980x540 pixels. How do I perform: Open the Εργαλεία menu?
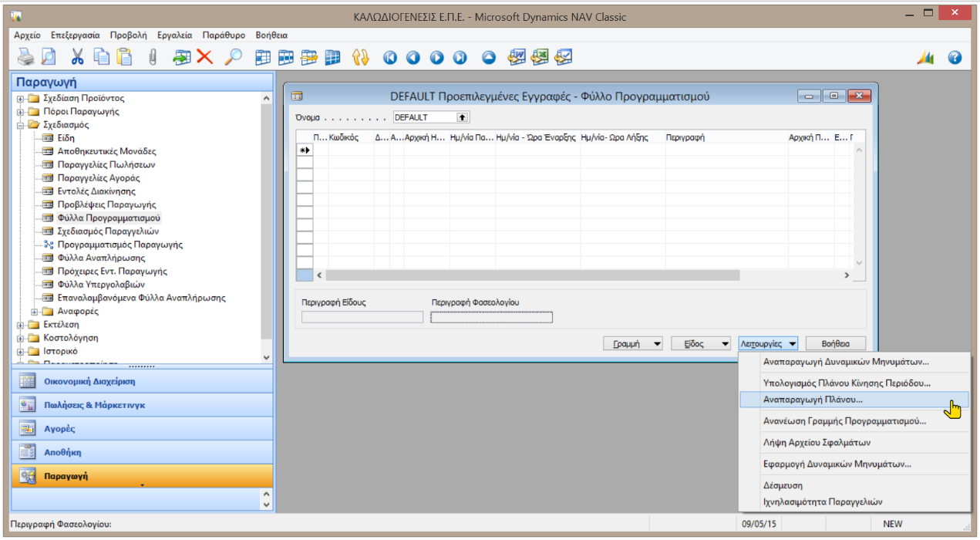174,35
